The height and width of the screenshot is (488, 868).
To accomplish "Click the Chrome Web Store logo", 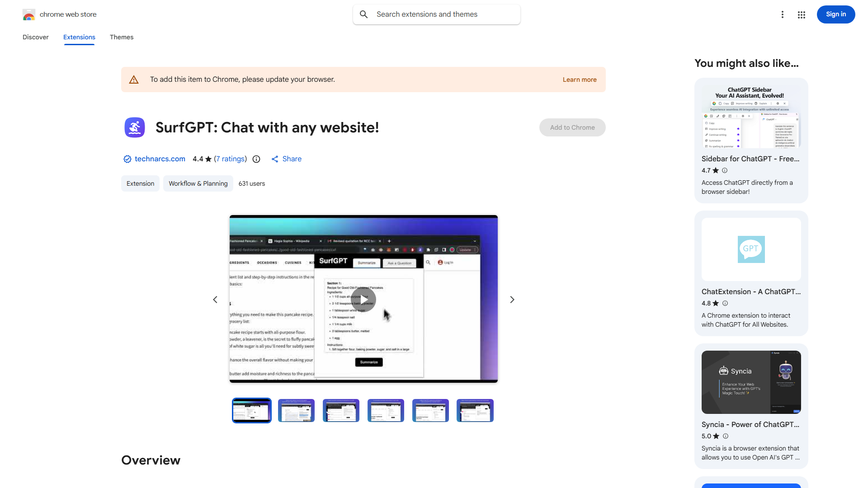I will point(29,14).
